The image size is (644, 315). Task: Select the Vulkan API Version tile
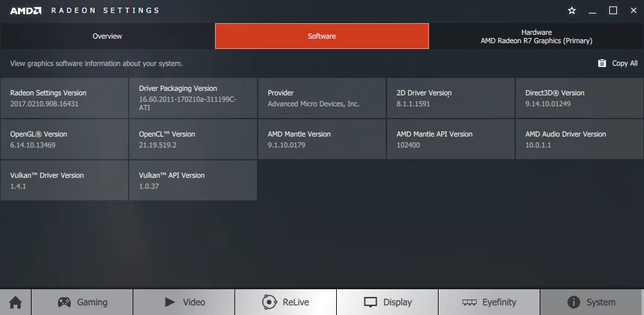(193, 180)
